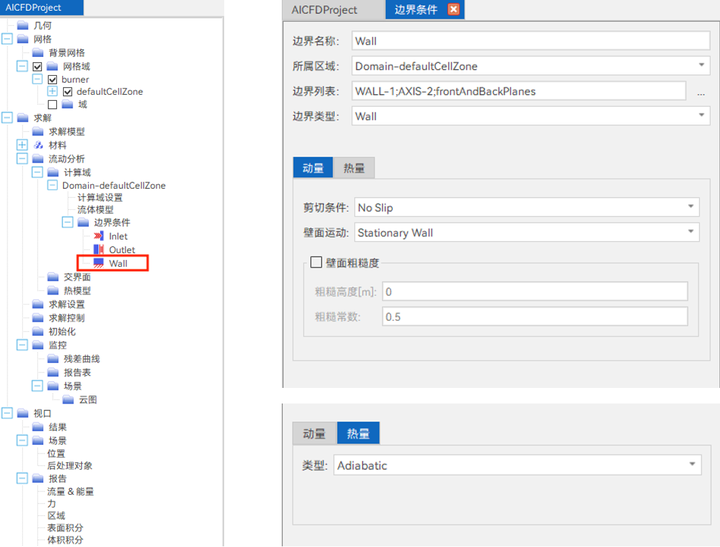Click the 边界列表 input field
Viewport: 720px width, 547px height.
[x=519, y=91]
